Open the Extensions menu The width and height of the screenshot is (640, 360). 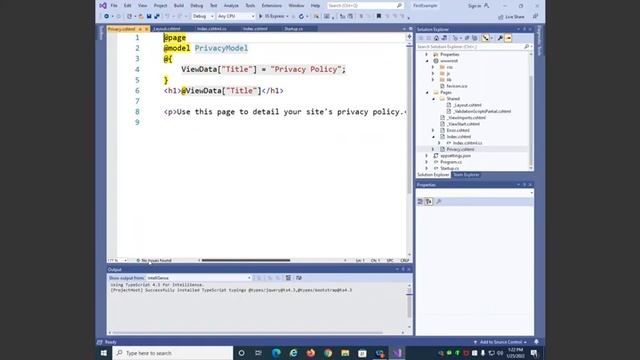point(271,6)
